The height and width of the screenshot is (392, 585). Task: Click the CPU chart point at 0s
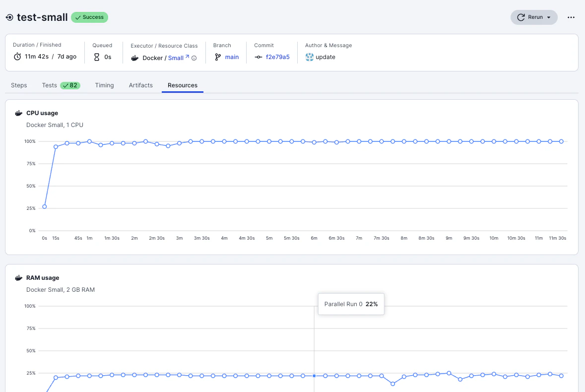(44, 206)
